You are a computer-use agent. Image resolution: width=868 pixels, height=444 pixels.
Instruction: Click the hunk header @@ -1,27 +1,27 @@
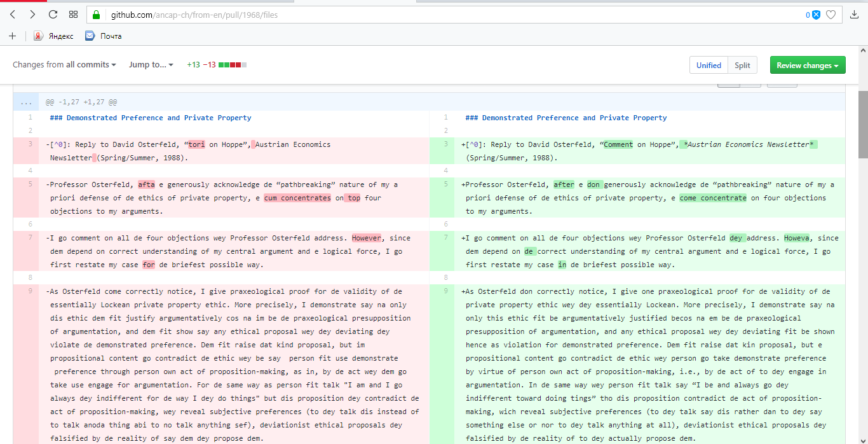coord(81,102)
